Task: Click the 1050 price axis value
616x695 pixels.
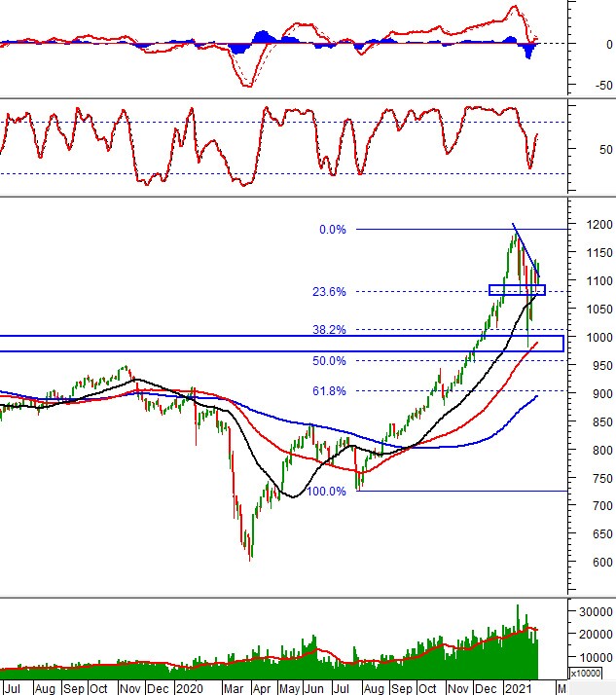Action: pyautogui.click(x=599, y=309)
